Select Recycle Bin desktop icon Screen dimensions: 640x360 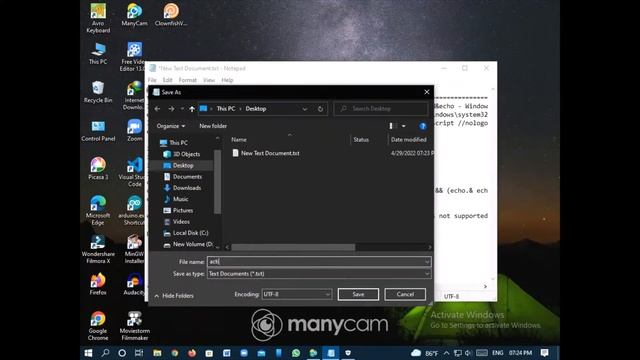coord(98,92)
